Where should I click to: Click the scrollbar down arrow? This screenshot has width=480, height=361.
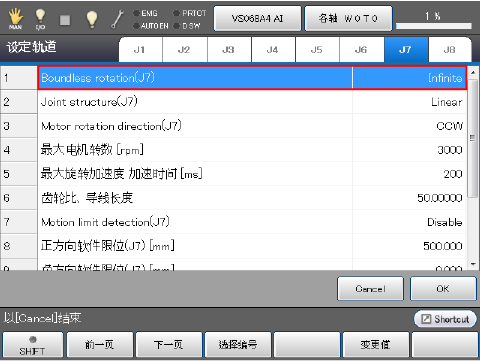(x=473, y=265)
